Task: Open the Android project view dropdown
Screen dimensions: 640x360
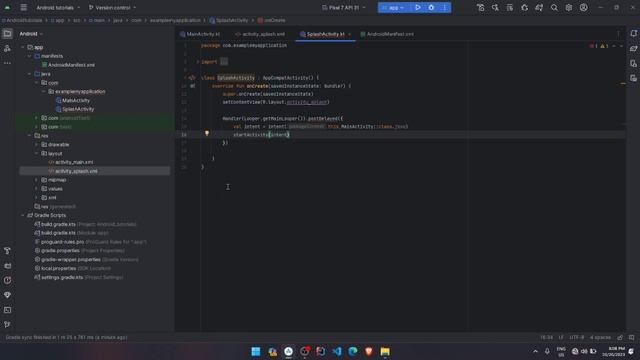Action: click(x=31, y=33)
